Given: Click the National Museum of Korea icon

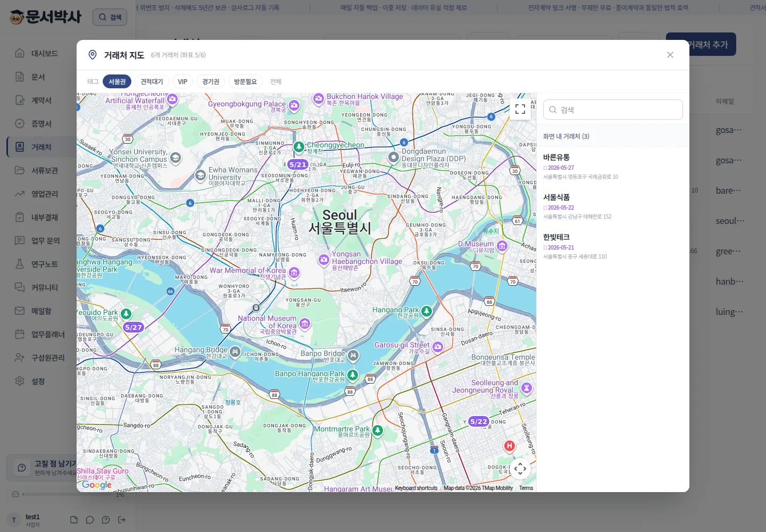Looking at the screenshot, I should [305, 323].
